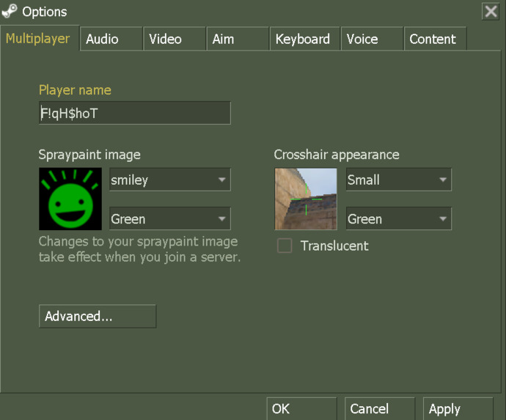
Task: Click the Player name text field
Action: pos(134,114)
